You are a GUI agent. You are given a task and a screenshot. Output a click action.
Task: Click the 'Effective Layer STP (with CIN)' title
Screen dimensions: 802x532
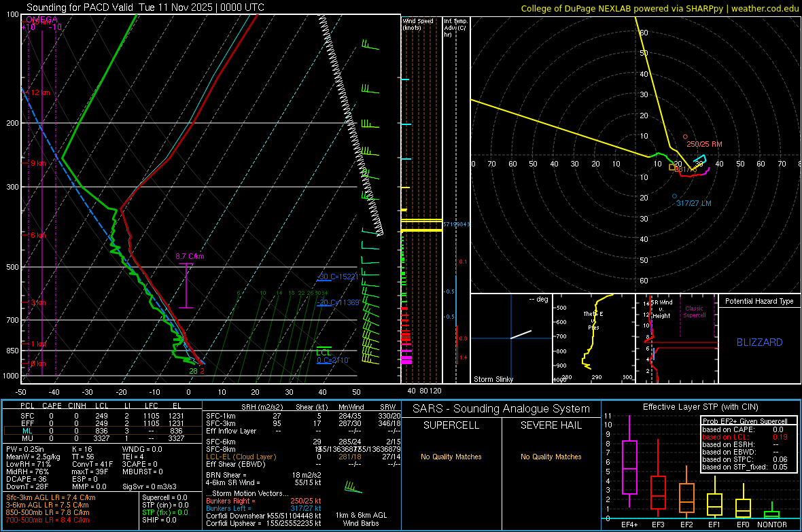[701, 407]
